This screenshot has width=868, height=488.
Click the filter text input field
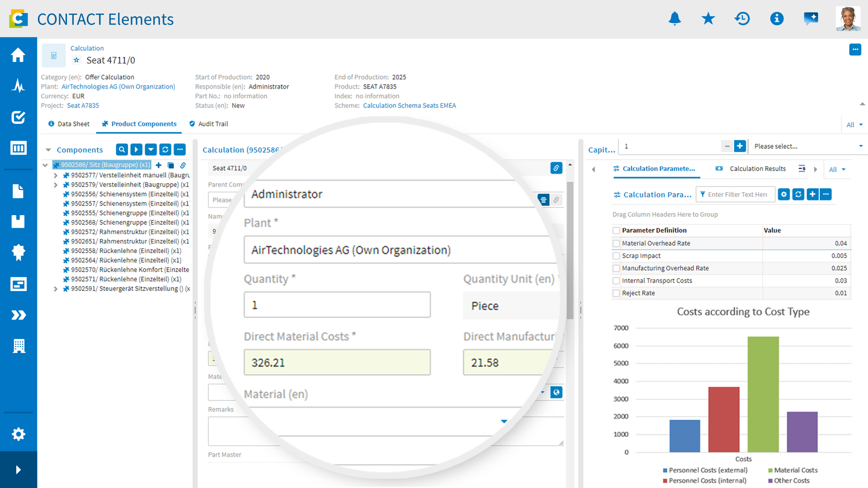736,194
